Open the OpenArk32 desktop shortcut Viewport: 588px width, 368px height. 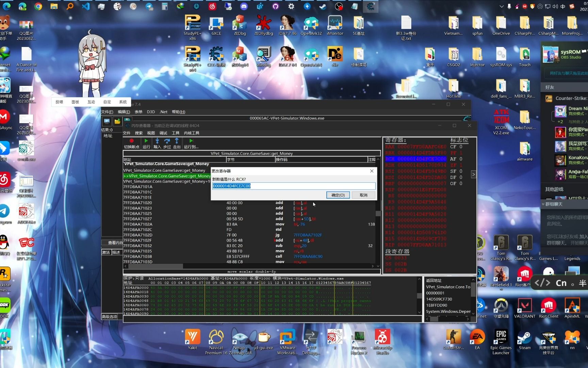(311, 26)
